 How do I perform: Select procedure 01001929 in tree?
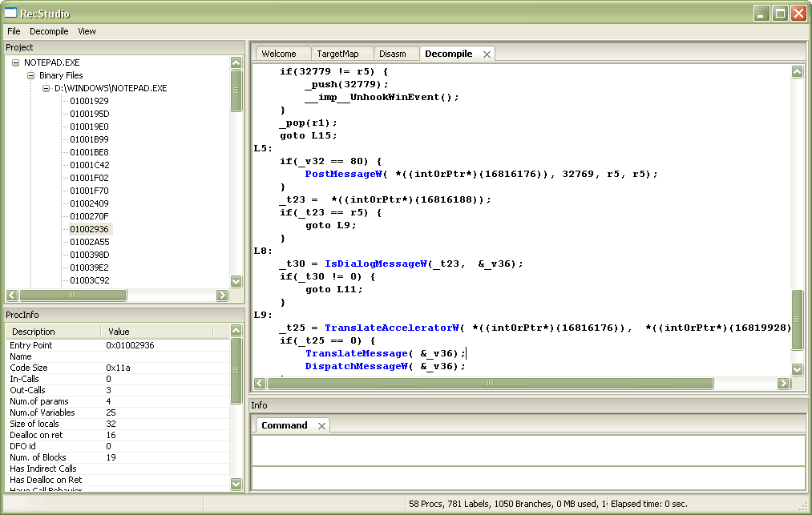tap(89, 101)
